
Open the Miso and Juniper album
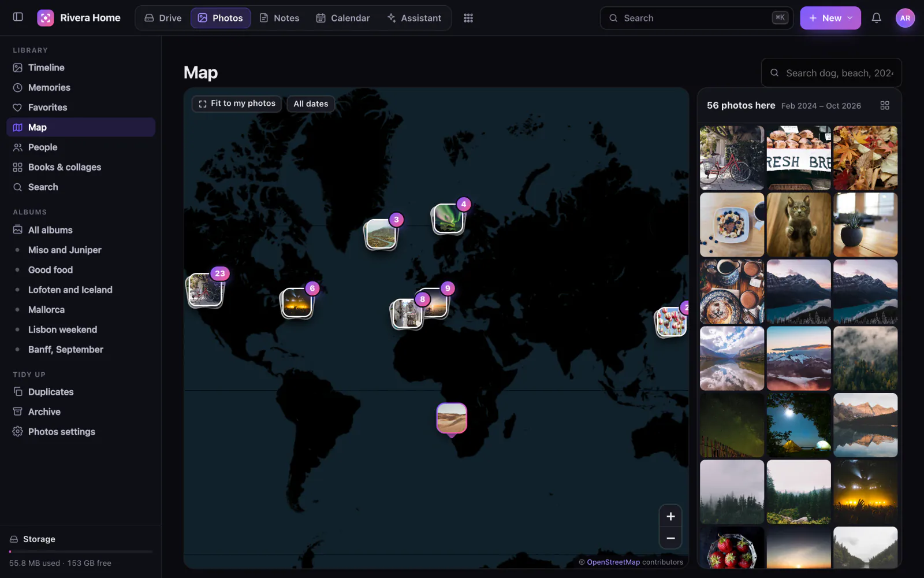tap(81, 250)
